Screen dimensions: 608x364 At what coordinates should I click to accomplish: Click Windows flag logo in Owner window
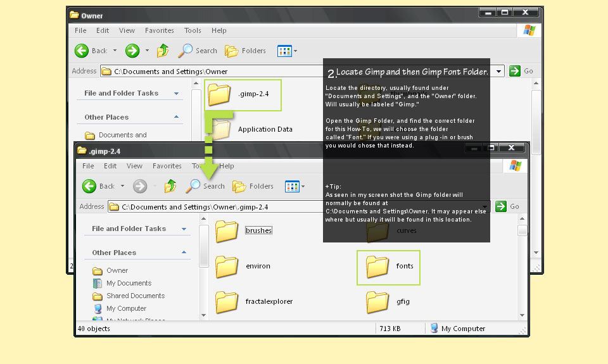(x=529, y=30)
